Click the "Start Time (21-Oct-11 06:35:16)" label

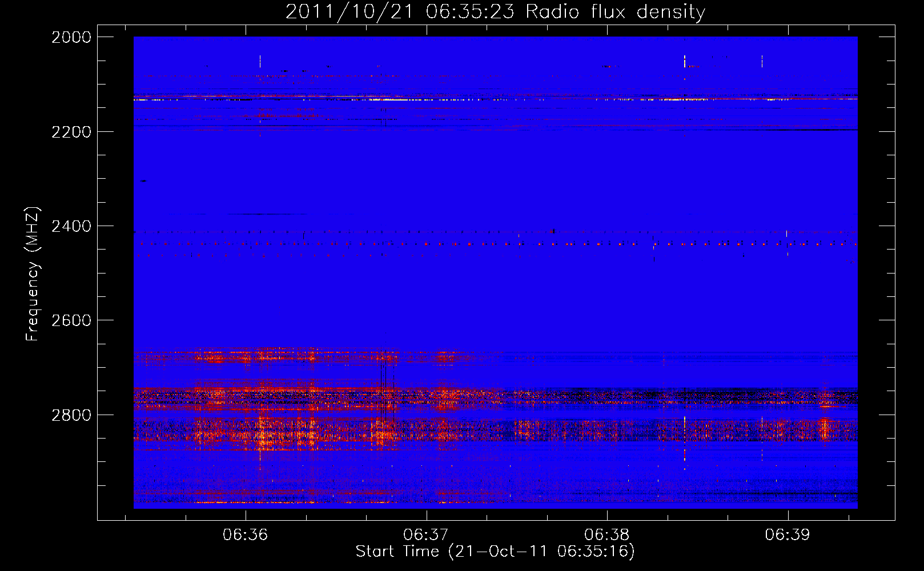(x=495, y=552)
